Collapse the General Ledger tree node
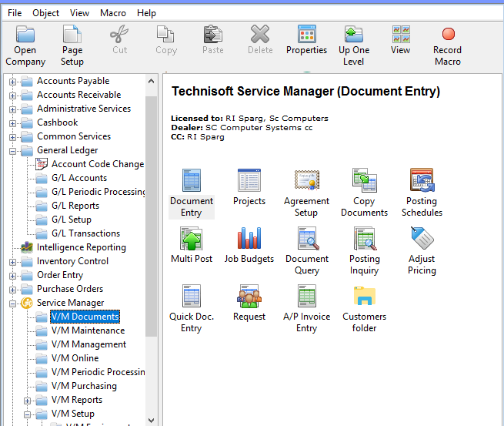 12,150
